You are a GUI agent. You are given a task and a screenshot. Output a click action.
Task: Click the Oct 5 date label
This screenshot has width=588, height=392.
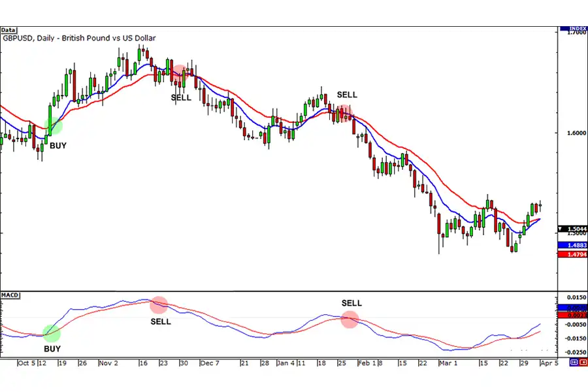(27, 363)
